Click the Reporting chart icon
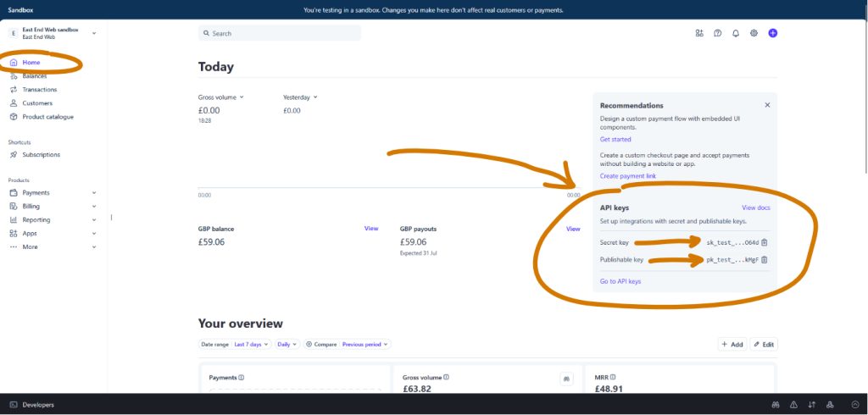This screenshot has width=868, height=415. coord(14,219)
